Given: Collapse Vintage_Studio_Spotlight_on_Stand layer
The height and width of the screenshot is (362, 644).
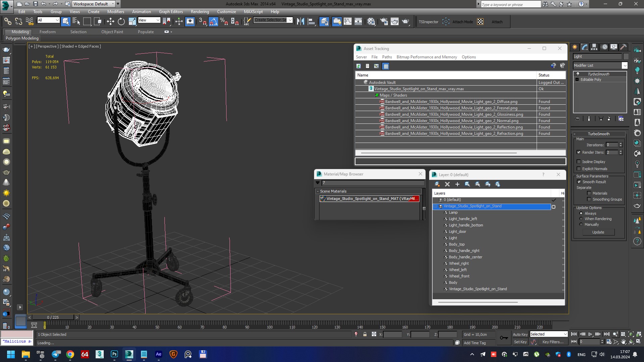Looking at the screenshot, I should point(436,206).
